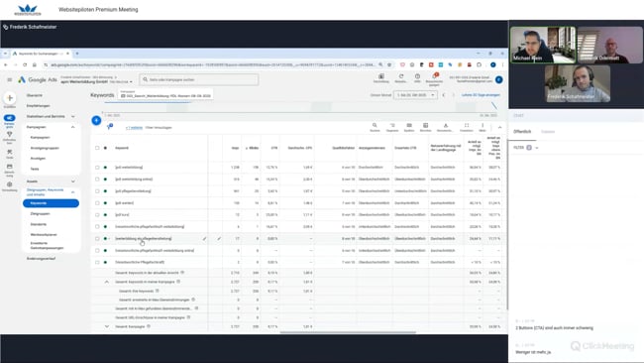Open the Billing card icon in left rail

10,167
